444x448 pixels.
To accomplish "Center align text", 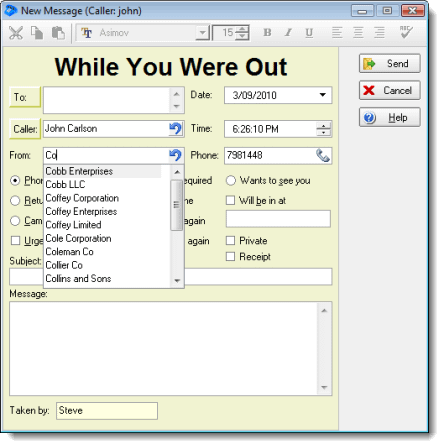I will (358, 33).
